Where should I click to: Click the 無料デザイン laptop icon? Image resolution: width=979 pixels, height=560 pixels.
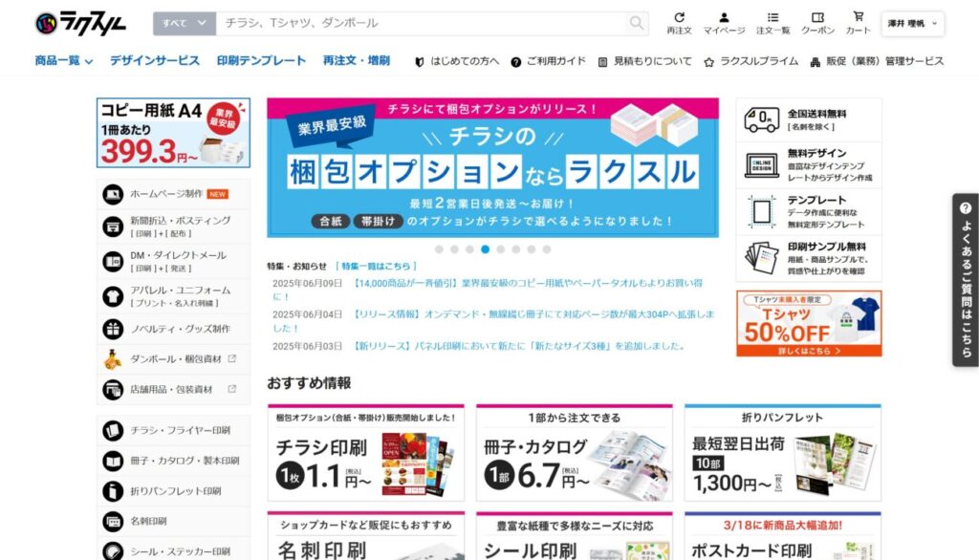[x=762, y=165]
